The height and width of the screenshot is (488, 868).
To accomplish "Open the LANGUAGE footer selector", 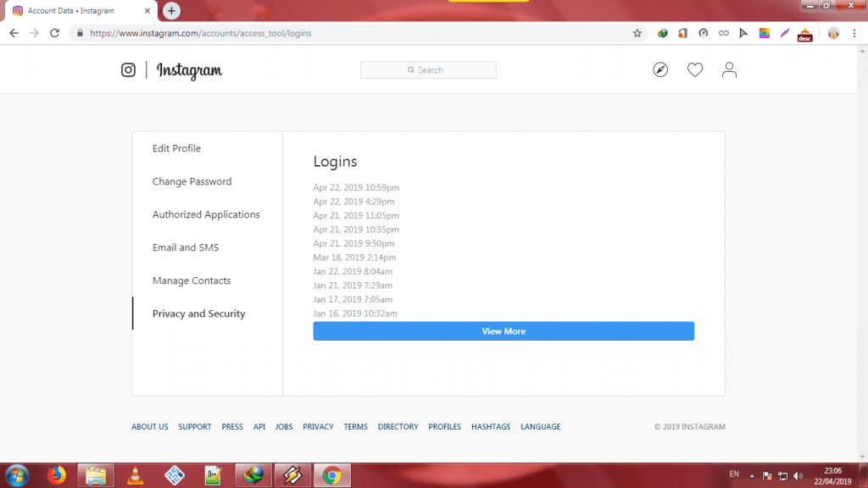I will (x=540, y=427).
